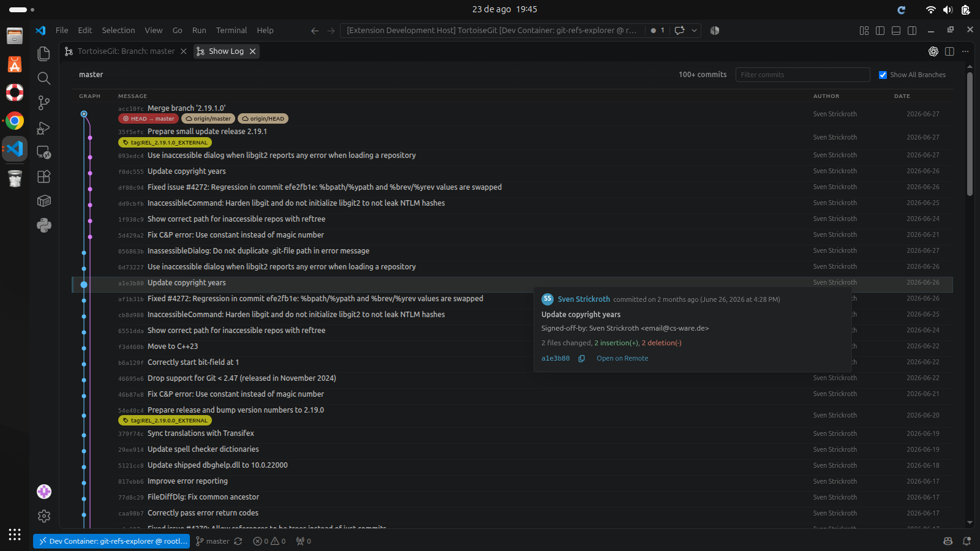
Task: Click the commit list vertical scrollbar
Action: click(970, 135)
